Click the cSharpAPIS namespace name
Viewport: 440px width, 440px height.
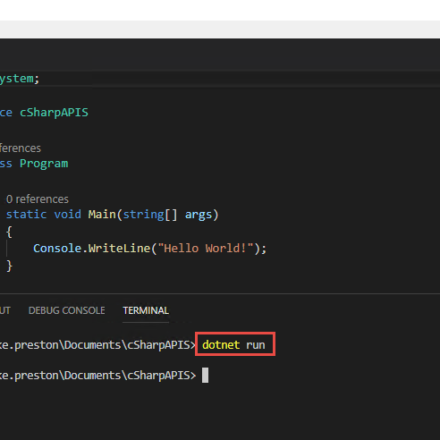point(54,112)
